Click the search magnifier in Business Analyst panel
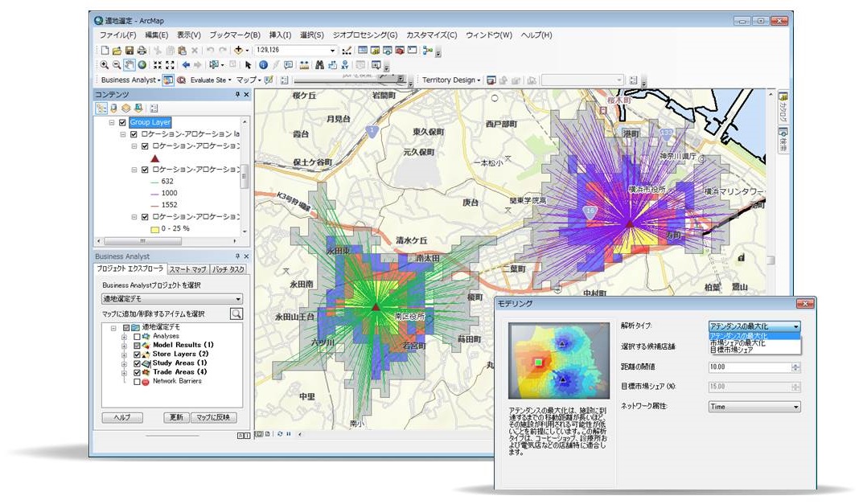This screenshot has width=863, height=504. pos(236,313)
